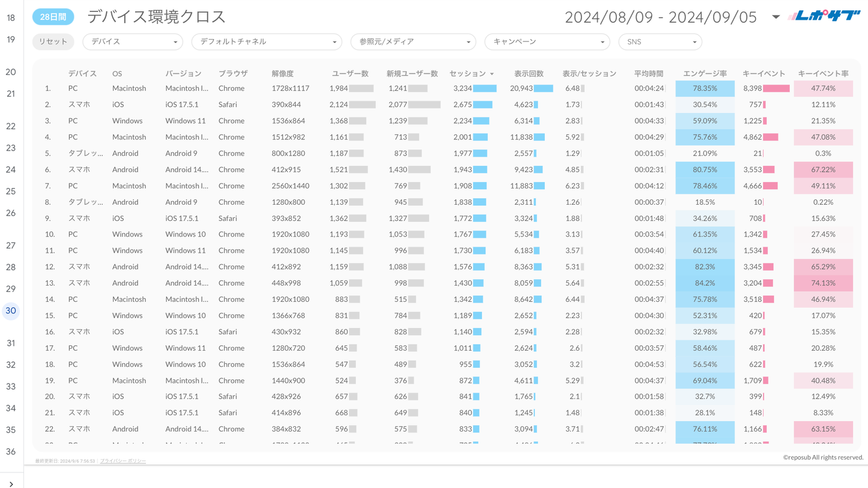
Task: Sort table by エンゲージ率 header
Action: tap(705, 74)
